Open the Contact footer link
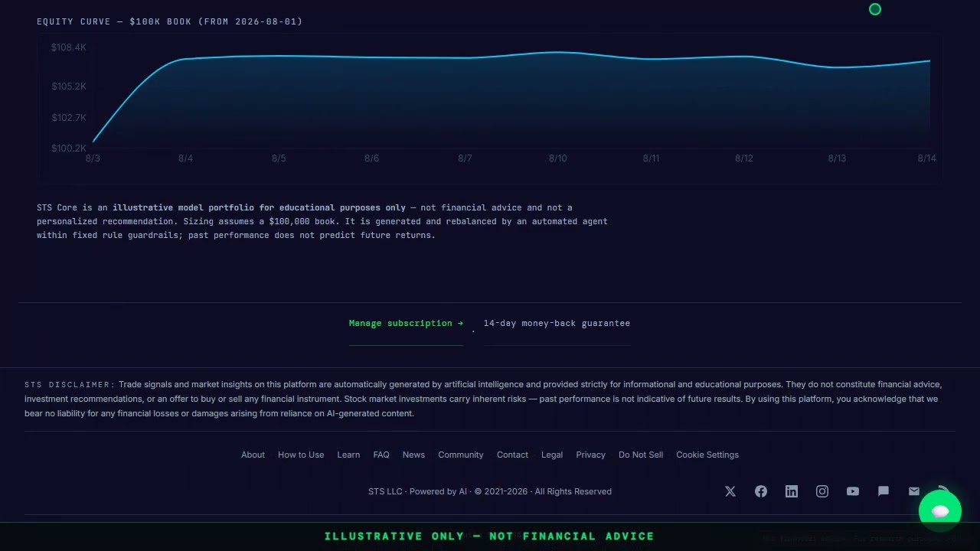This screenshot has height=551, width=980. point(512,455)
